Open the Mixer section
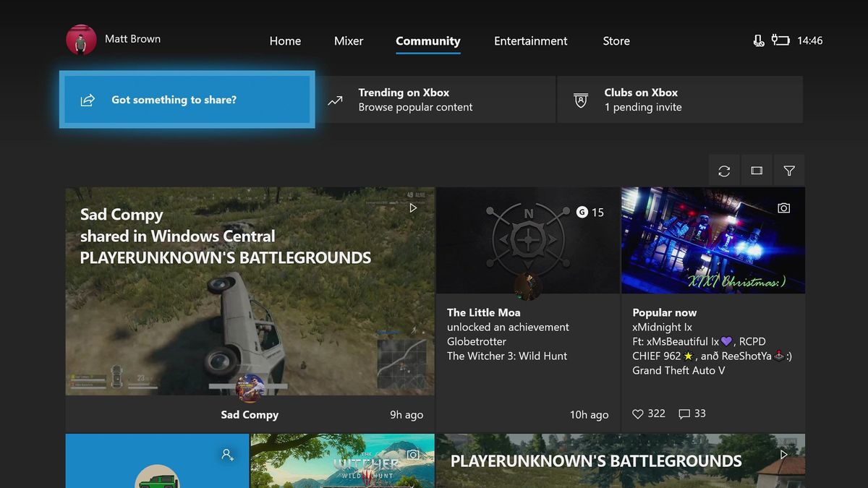The width and height of the screenshot is (868, 488). [349, 41]
